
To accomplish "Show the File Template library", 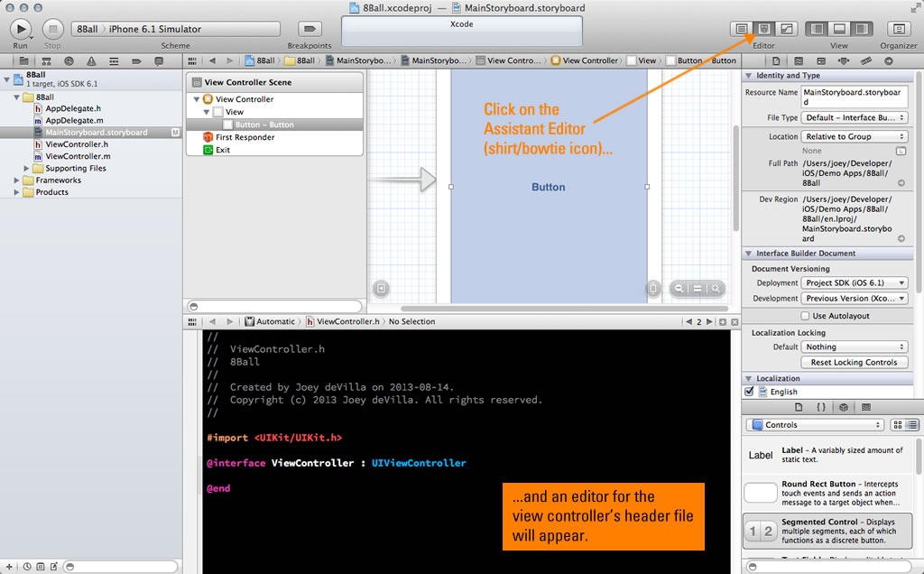I will 799,407.
